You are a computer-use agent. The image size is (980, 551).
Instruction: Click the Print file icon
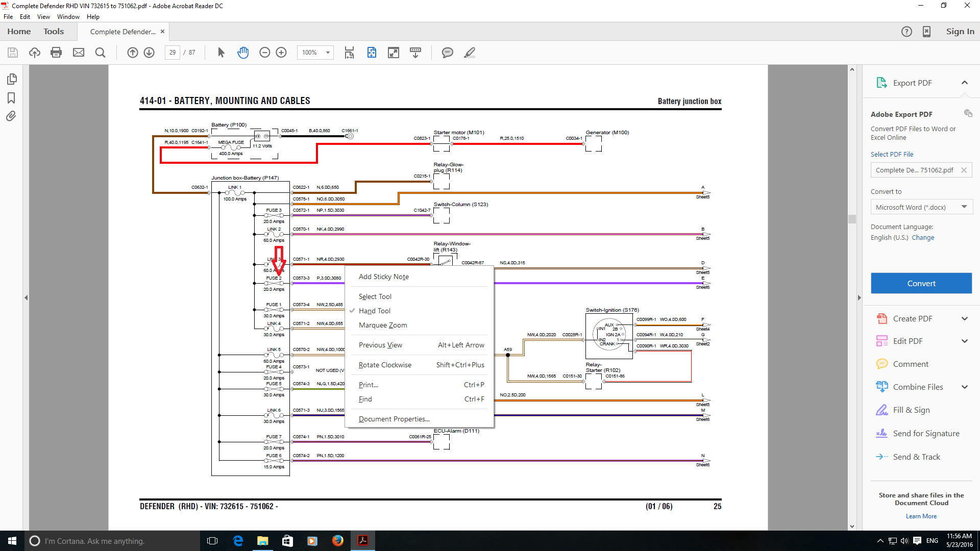(56, 53)
